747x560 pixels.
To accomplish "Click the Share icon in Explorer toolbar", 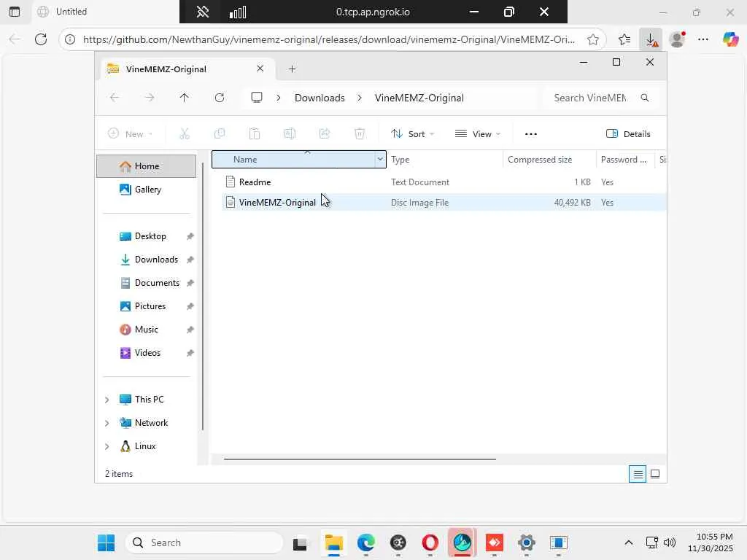I will pos(325,134).
